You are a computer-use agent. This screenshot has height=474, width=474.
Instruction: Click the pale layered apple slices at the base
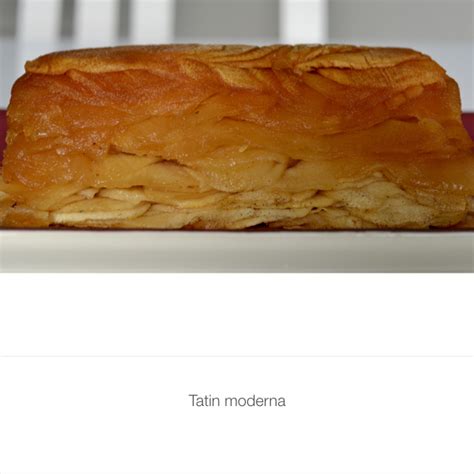point(233,208)
